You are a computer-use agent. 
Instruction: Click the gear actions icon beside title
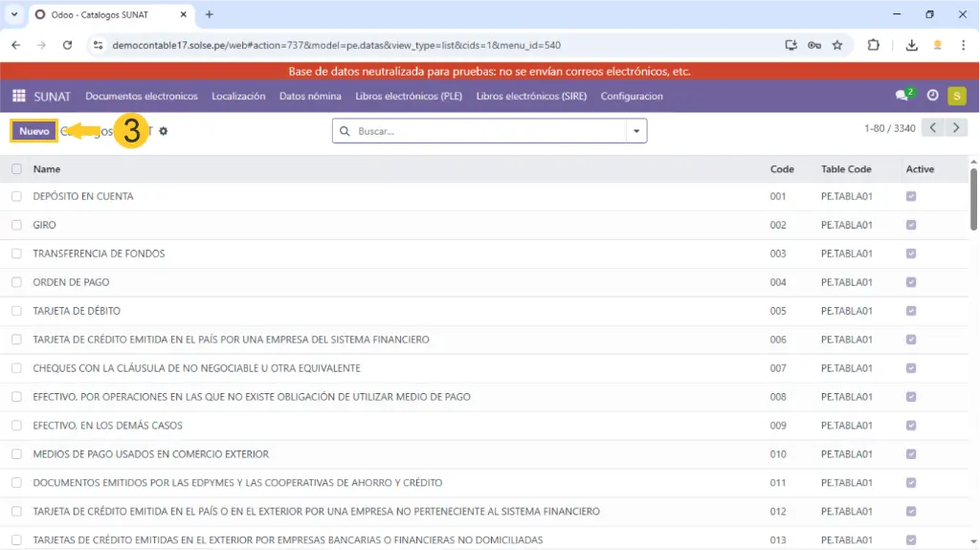[164, 131]
